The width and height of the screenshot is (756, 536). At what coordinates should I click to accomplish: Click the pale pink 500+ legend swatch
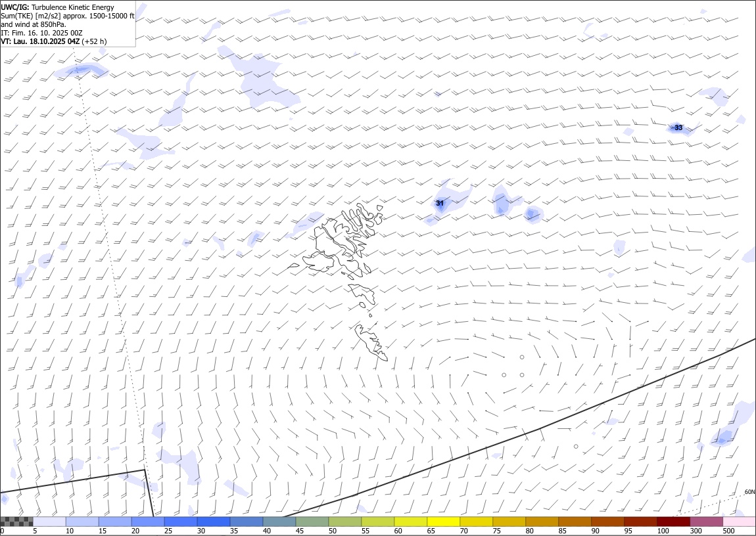click(739, 522)
